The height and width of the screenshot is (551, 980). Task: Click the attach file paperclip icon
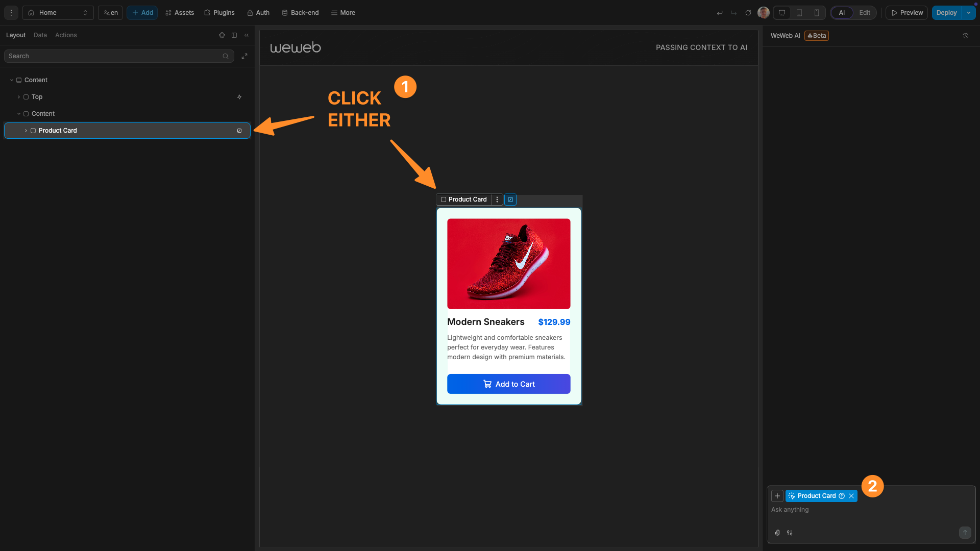(777, 533)
